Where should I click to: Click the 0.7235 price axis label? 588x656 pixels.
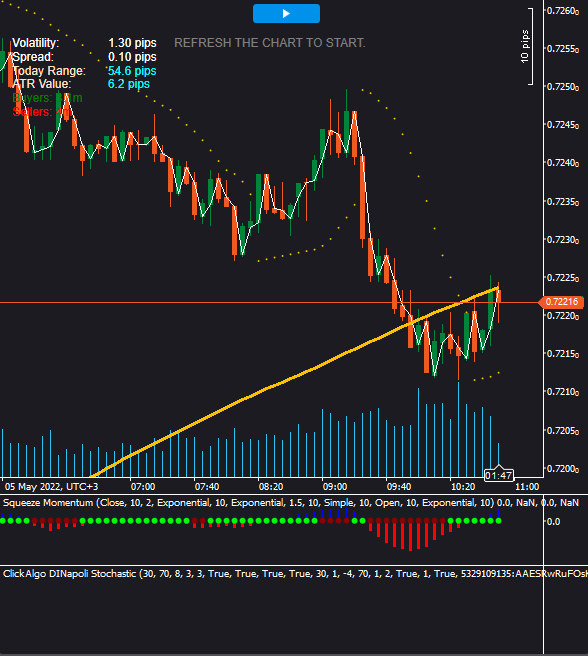(x=563, y=202)
